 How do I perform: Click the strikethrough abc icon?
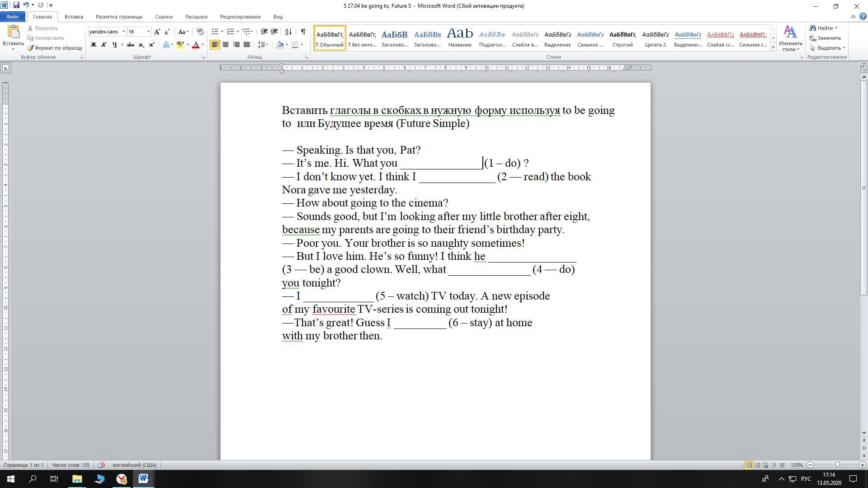[x=131, y=45]
